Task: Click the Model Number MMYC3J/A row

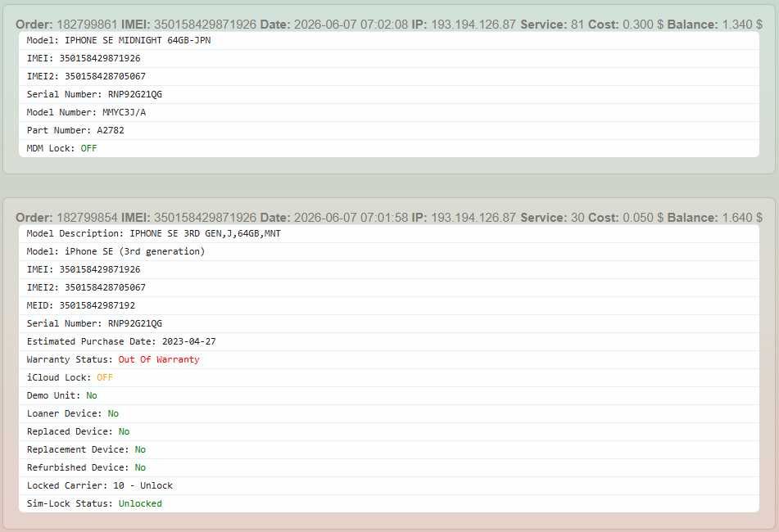Action: pyautogui.click(x=389, y=112)
